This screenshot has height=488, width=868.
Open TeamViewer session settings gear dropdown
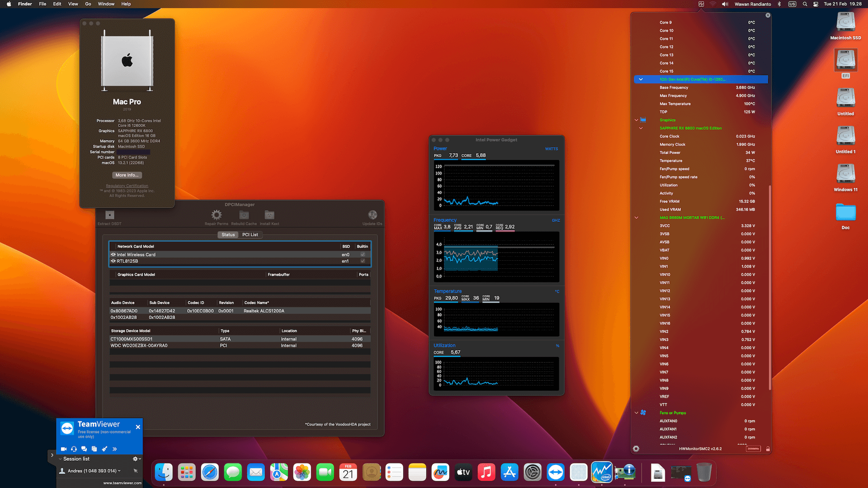[x=137, y=459]
